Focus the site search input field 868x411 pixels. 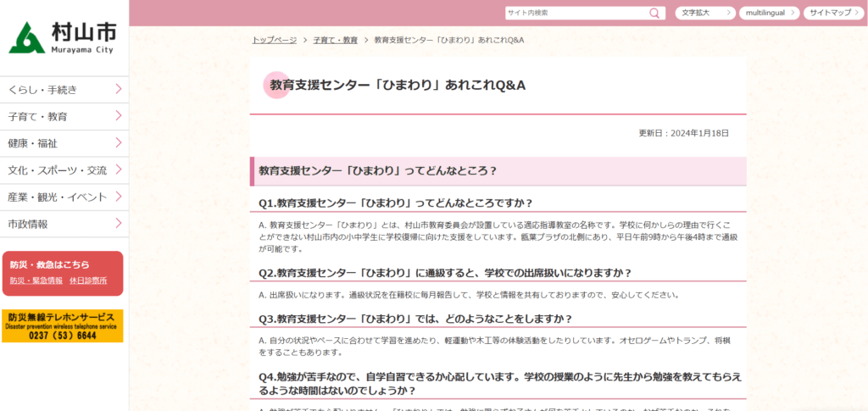pyautogui.click(x=576, y=13)
